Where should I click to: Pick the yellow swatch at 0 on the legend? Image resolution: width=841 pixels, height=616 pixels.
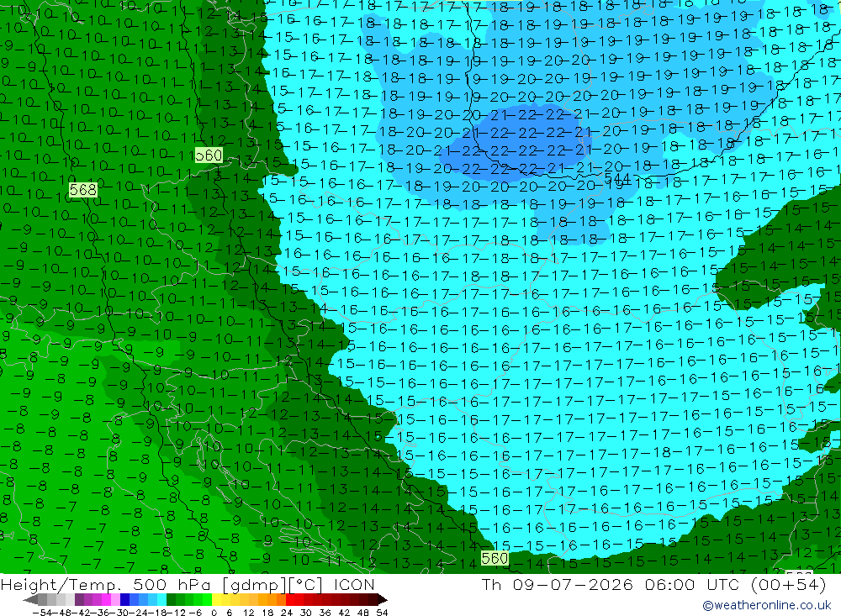click(216, 600)
